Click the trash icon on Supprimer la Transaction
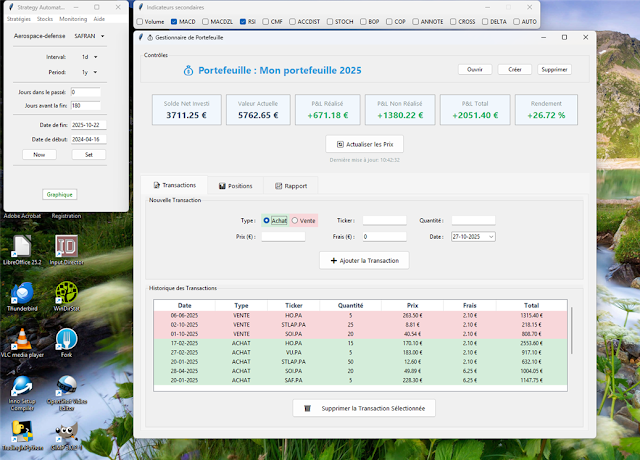 308,408
